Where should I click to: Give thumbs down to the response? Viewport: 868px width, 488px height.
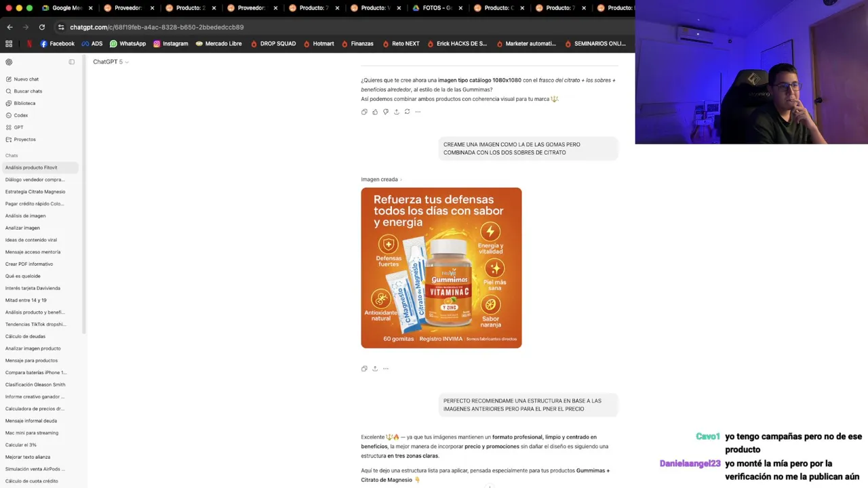(386, 112)
